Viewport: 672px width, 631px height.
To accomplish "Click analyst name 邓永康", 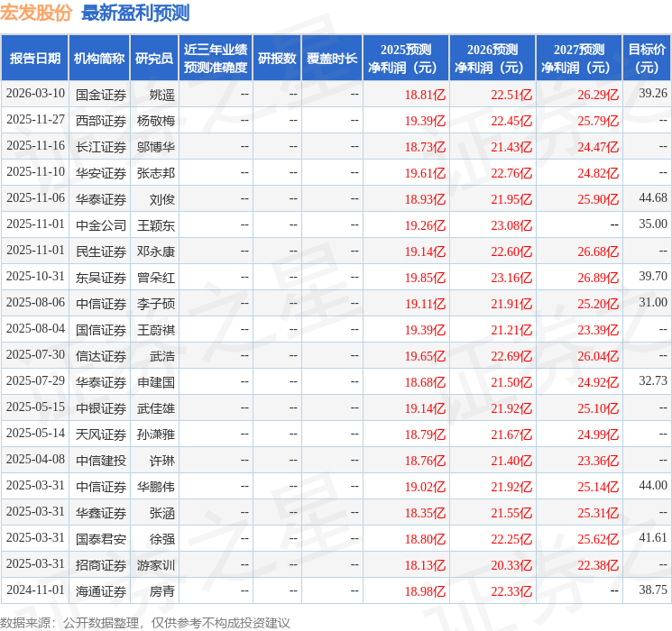I will tap(156, 251).
